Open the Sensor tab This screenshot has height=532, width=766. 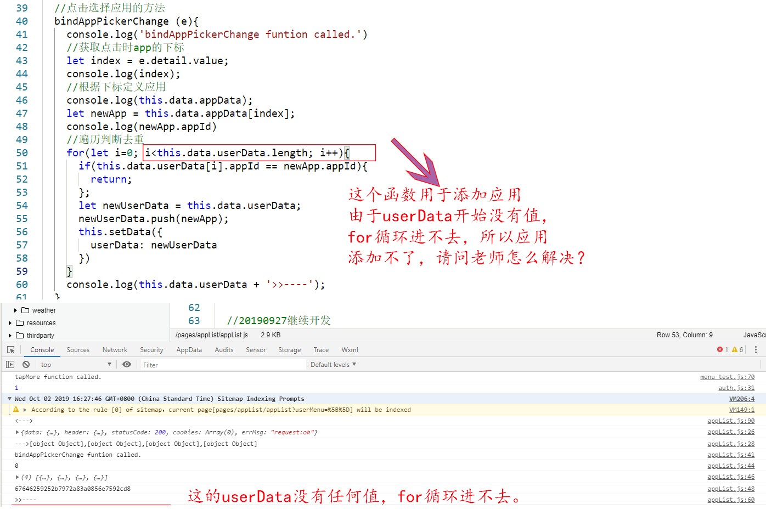256,349
